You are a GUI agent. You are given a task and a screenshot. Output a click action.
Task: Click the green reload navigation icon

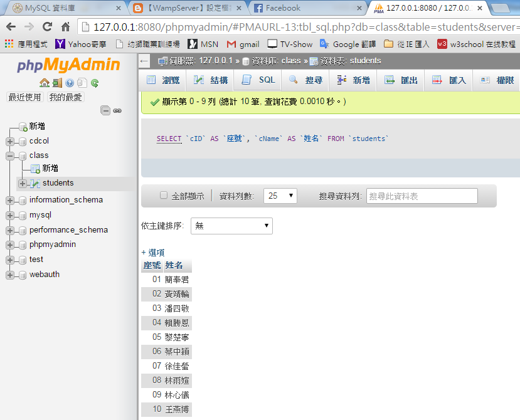[95, 83]
